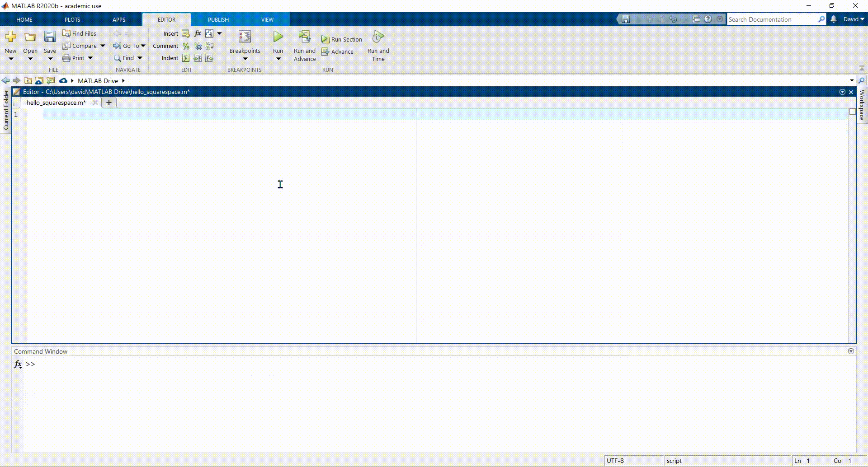Expand the Insert row dropdown arrow

pos(219,33)
